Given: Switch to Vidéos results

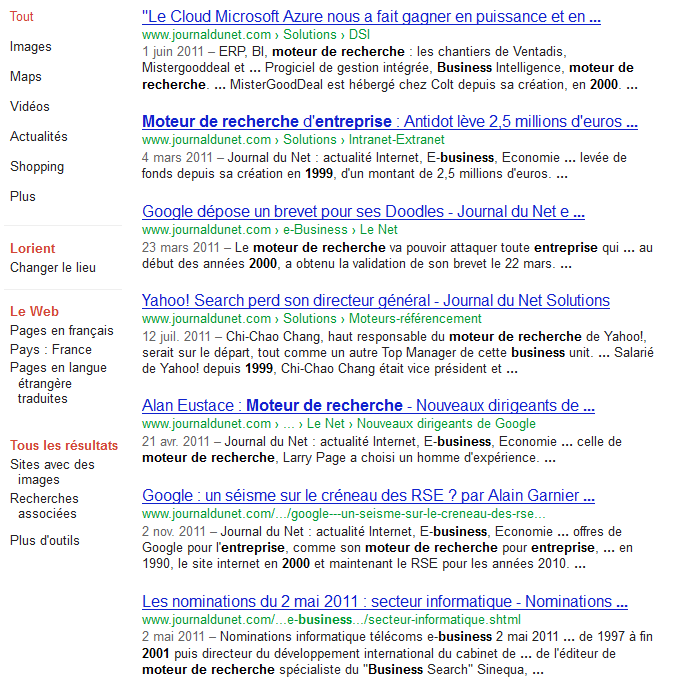Looking at the screenshot, I should pyautogui.click(x=30, y=106).
